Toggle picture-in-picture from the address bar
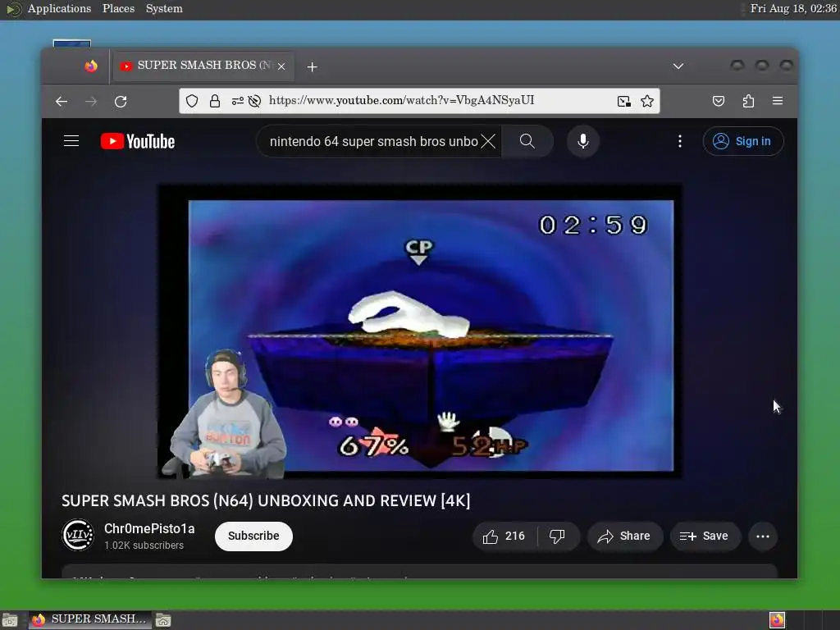 pos(624,101)
